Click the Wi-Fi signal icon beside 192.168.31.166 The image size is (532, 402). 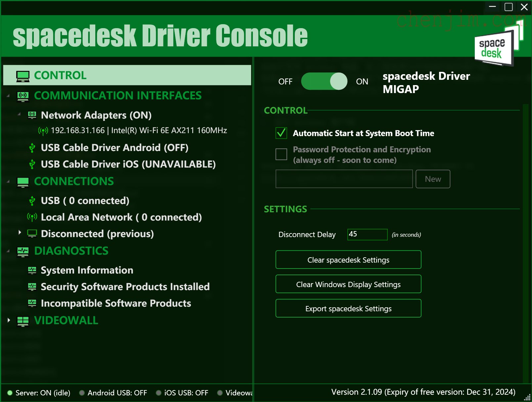pos(43,131)
